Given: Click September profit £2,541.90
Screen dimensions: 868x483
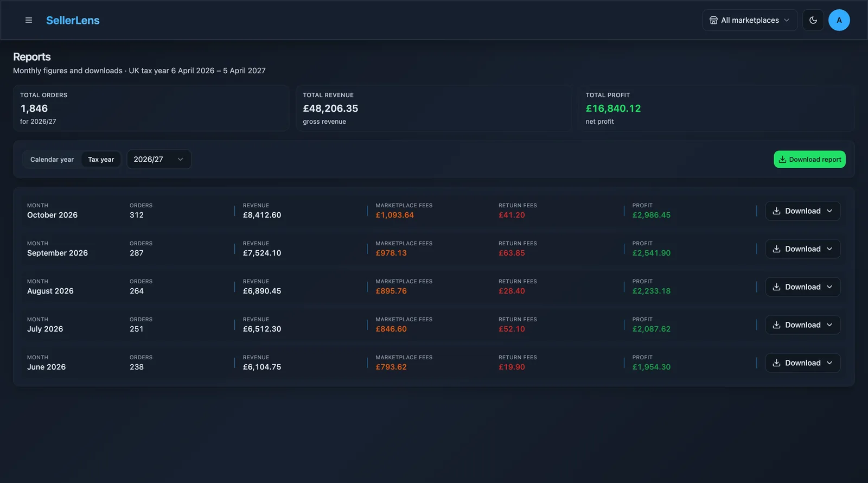Looking at the screenshot, I should (x=651, y=253).
